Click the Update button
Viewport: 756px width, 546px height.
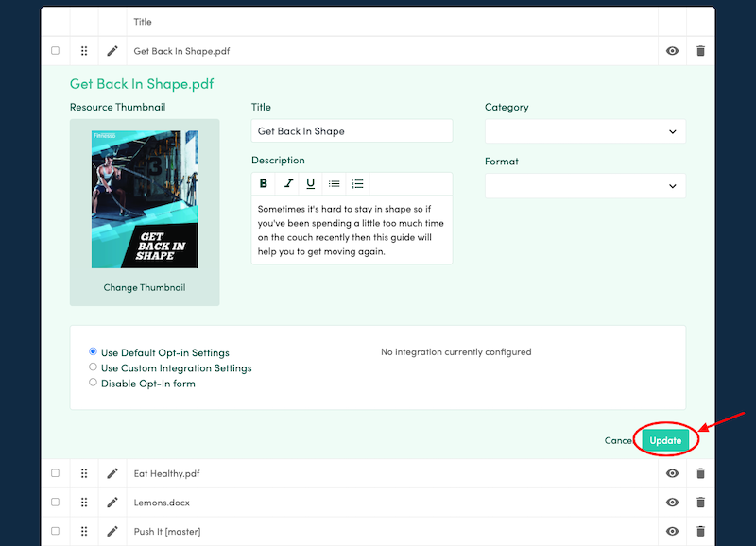coord(665,440)
